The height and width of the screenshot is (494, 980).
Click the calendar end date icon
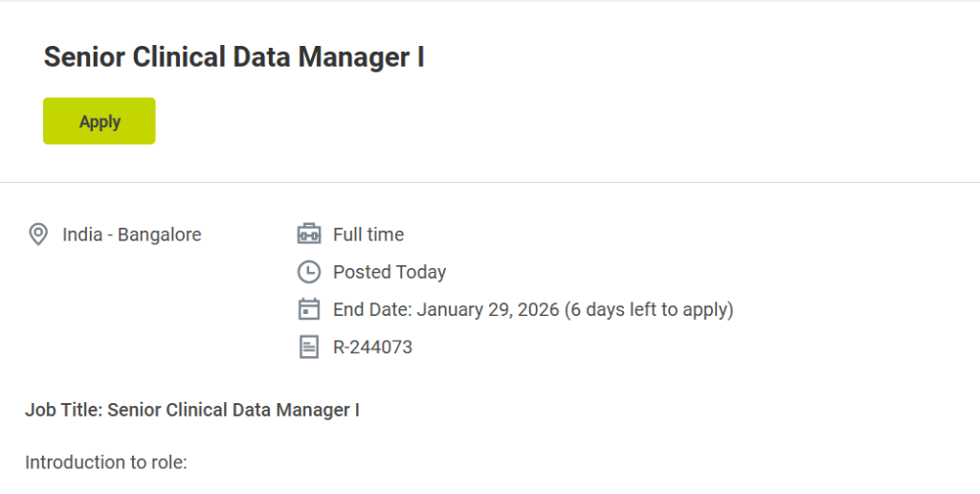point(309,309)
